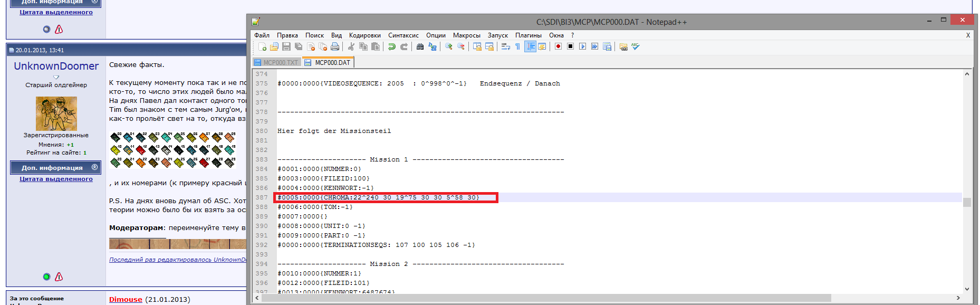The width and height of the screenshot is (980, 305).
Task: Open the Кодировки menu
Action: click(365, 35)
